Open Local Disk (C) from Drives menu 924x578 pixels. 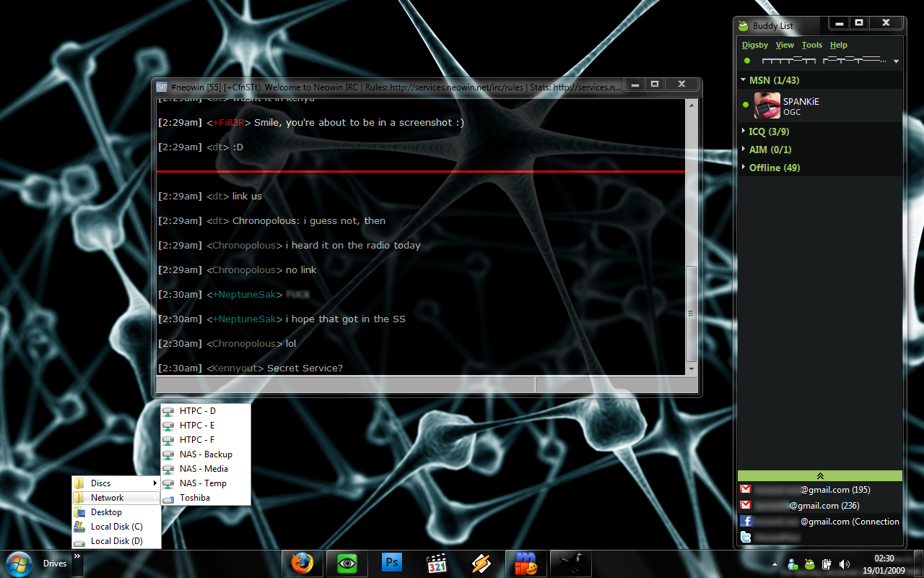pyautogui.click(x=116, y=527)
